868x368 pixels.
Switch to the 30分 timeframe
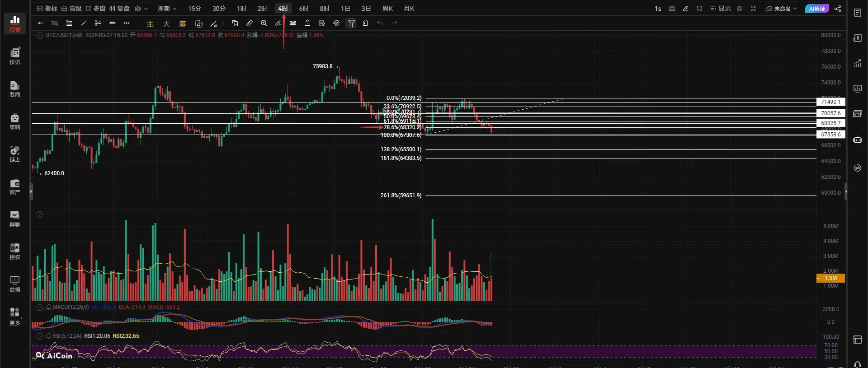pyautogui.click(x=219, y=9)
